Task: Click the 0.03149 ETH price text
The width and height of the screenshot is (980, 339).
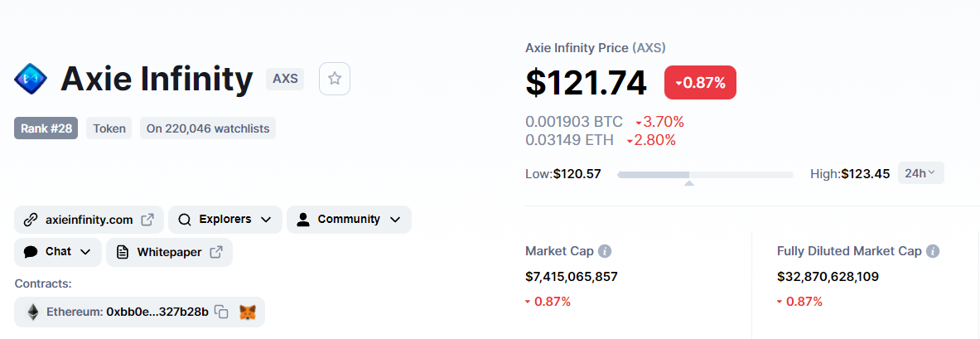Action: pyautogui.click(x=569, y=140)
